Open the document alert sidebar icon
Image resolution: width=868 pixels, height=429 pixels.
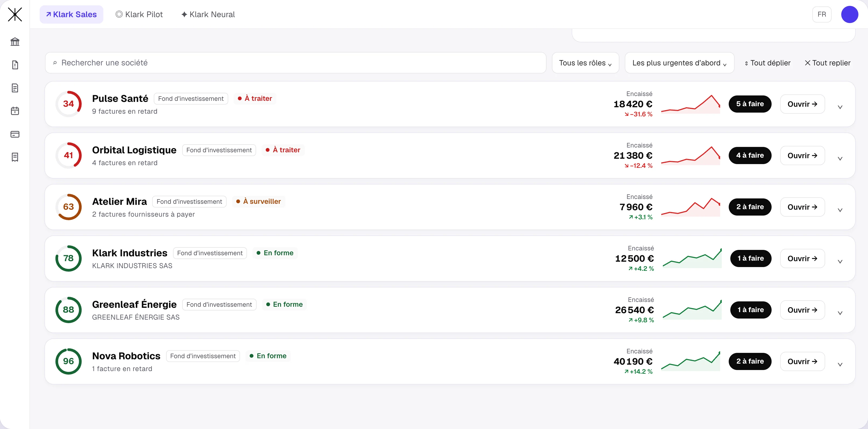click(15, 65)
